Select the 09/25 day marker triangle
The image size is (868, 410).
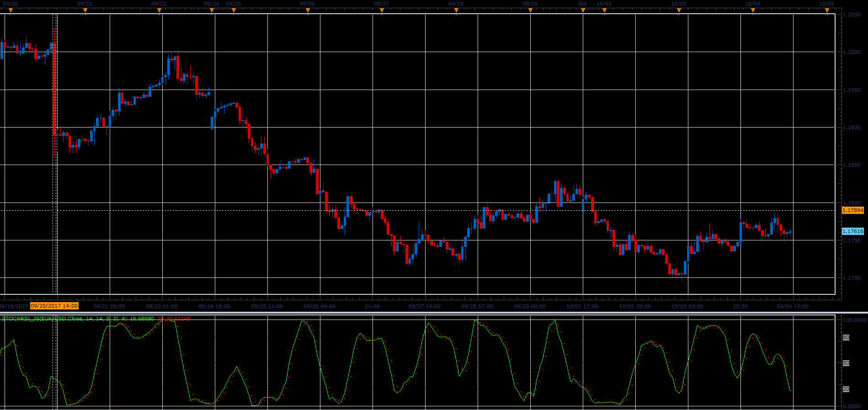[x=234, y=11]
